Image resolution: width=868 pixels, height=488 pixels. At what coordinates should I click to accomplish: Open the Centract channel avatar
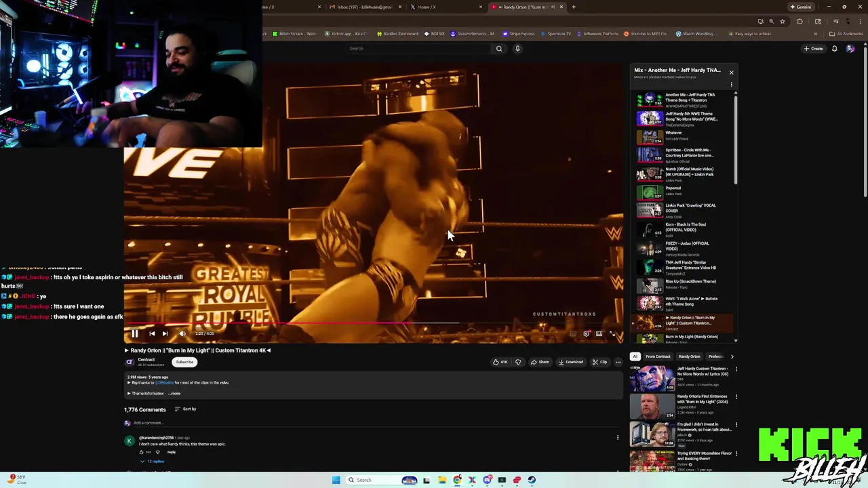coord(130,362)
